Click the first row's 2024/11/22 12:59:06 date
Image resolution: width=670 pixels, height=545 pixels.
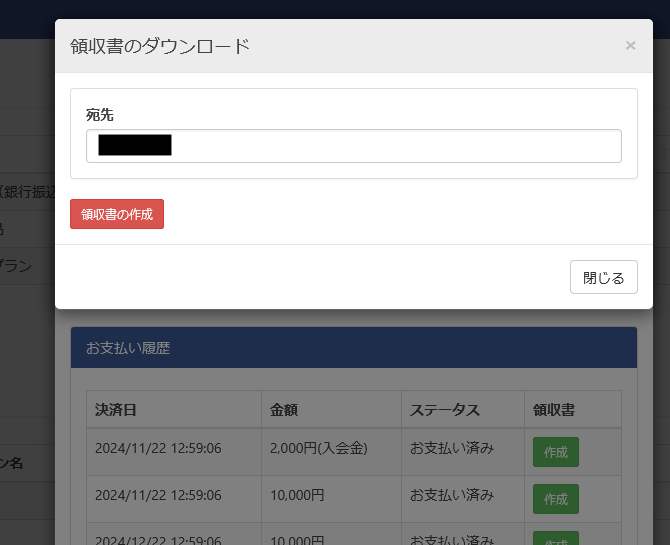[158, 448]
